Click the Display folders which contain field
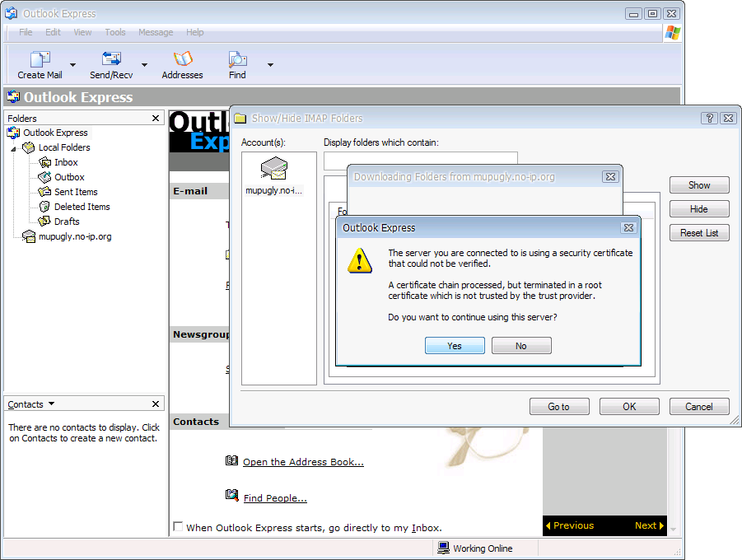This screenshot has height=560, width=742. [420, 158]
